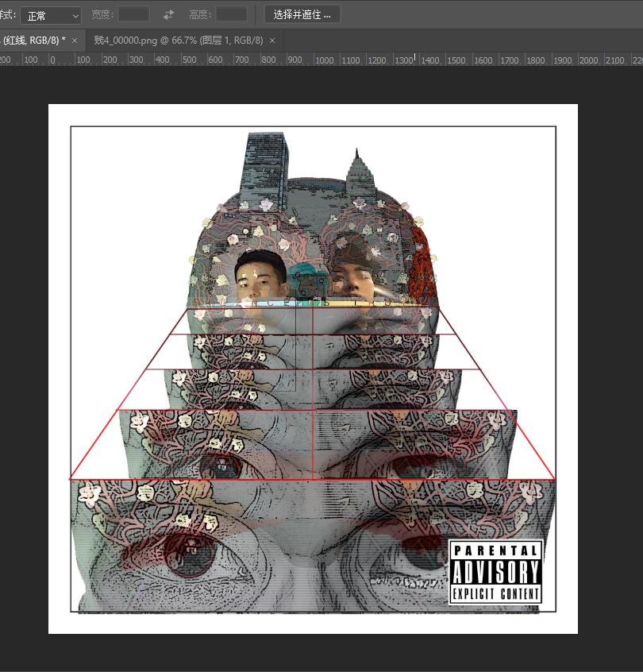This screenshot has height=672, width=643.
Task: Open the 正常 style dropdown
Action: 51,15
